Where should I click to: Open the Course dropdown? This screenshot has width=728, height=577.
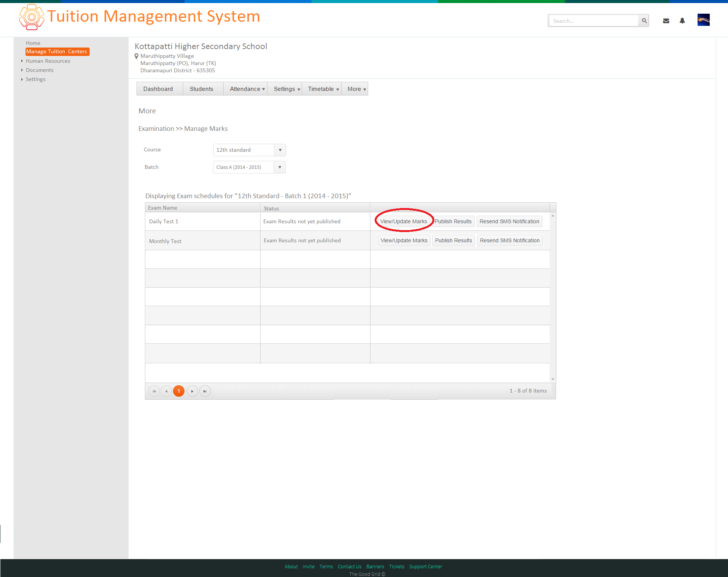click(280, 150)
